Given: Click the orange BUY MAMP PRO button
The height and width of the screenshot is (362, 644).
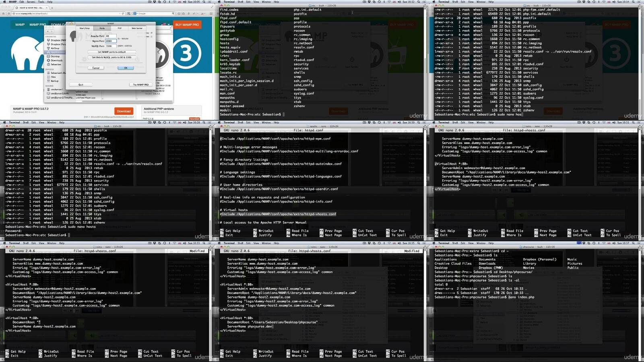Looking at the screenshot, I should pyautogui.click(x=187, y=25).
